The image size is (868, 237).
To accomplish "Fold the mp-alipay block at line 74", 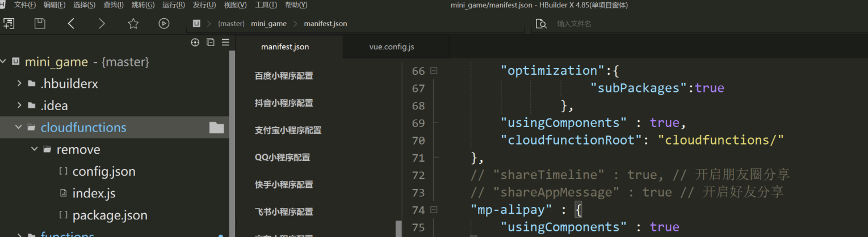I will point(434,210).
